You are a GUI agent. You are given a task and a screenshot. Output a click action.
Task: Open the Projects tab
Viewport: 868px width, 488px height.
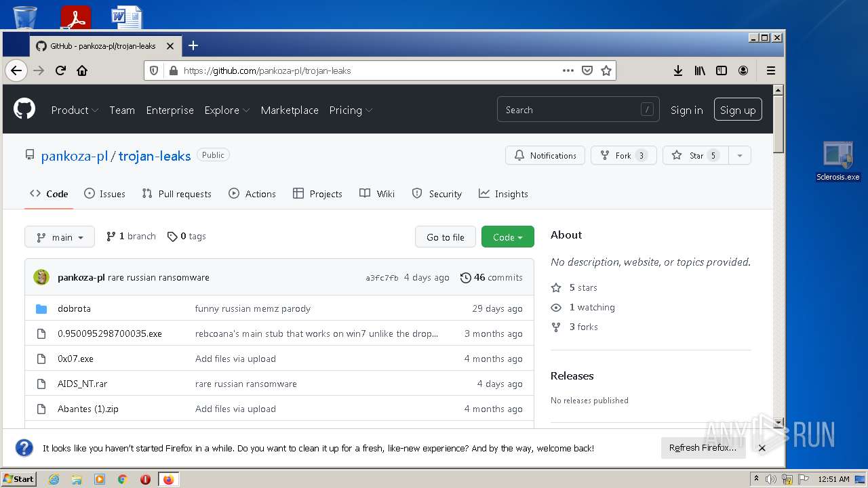[317, 194]
